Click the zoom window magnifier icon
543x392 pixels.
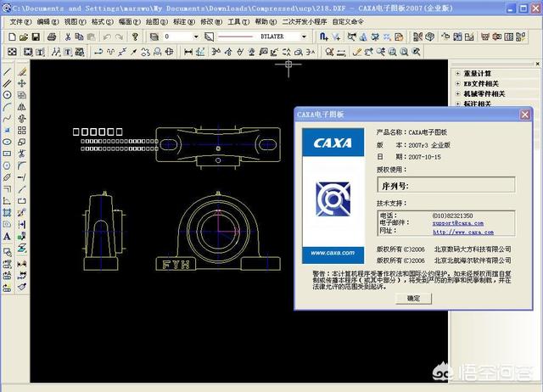point(392,52)
